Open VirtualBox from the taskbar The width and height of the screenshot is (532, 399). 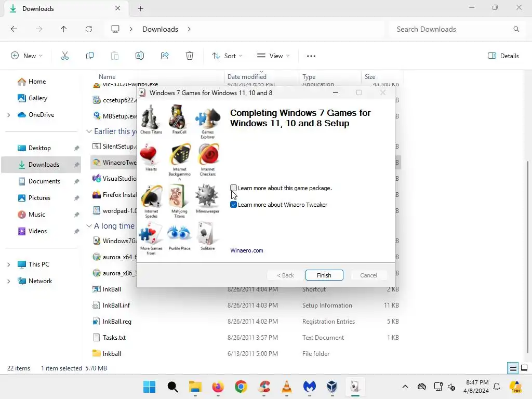(x=332, y=387)
